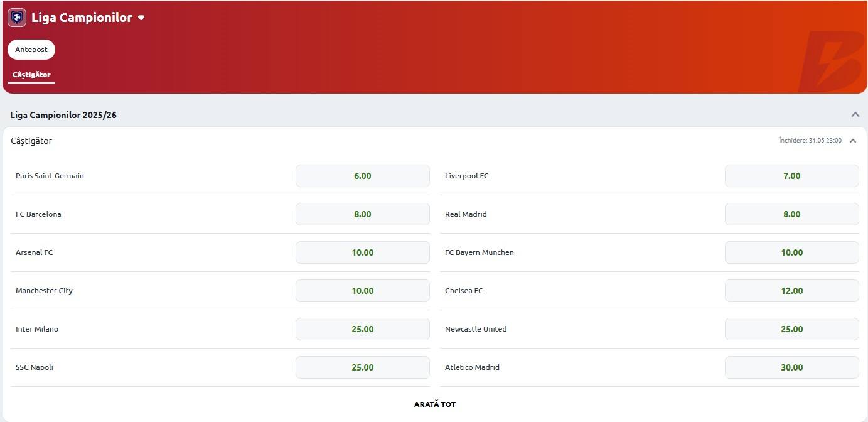Click the FC Barcelona team name
Viewport: 868px width, 422px height.
pos(38,214)
